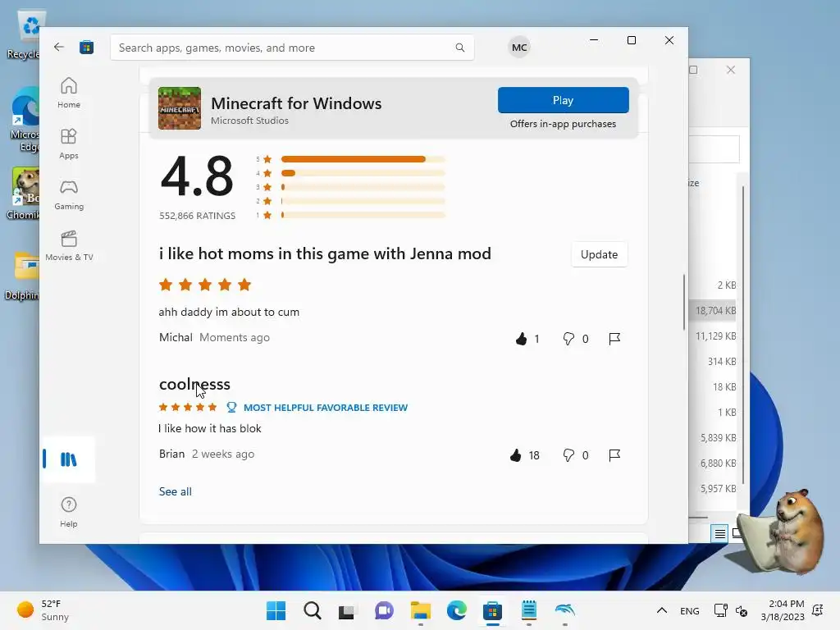Open the Windows Start button
The image size is (840, 630).
coord(276,610)
